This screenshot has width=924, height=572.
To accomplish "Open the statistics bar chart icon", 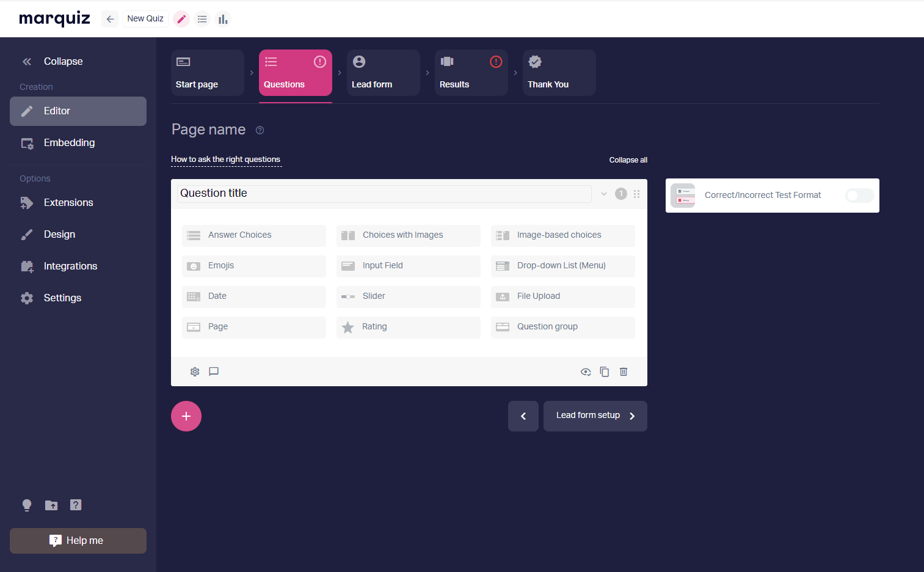I will click(223, 19).
